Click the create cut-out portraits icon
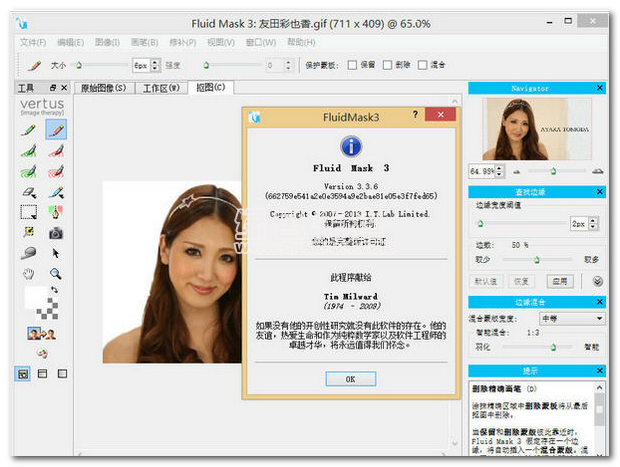This screenshot has height=467, width=620. pyautogui.click(x=42, y=334)
